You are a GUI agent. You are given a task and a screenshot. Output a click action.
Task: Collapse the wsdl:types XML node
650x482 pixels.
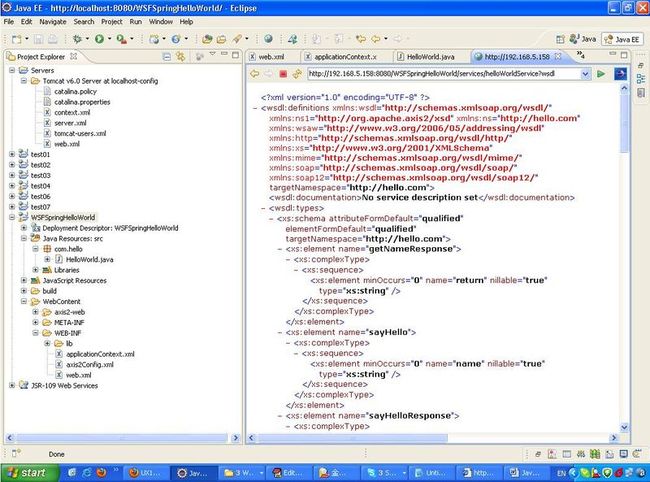(264, 208)
